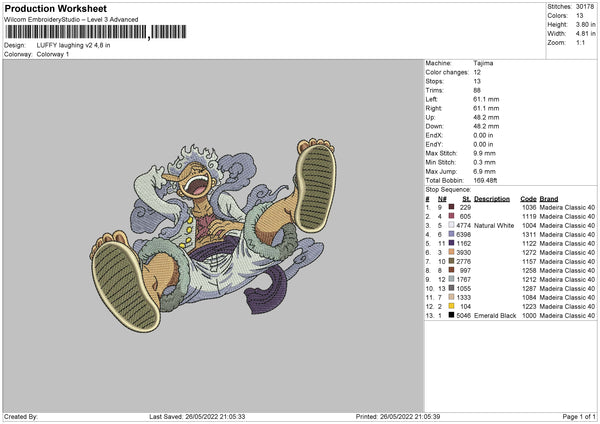600x424 pixels.
Task: Click stitch count 4774 in the stop sequence
Action: point(463,225)
